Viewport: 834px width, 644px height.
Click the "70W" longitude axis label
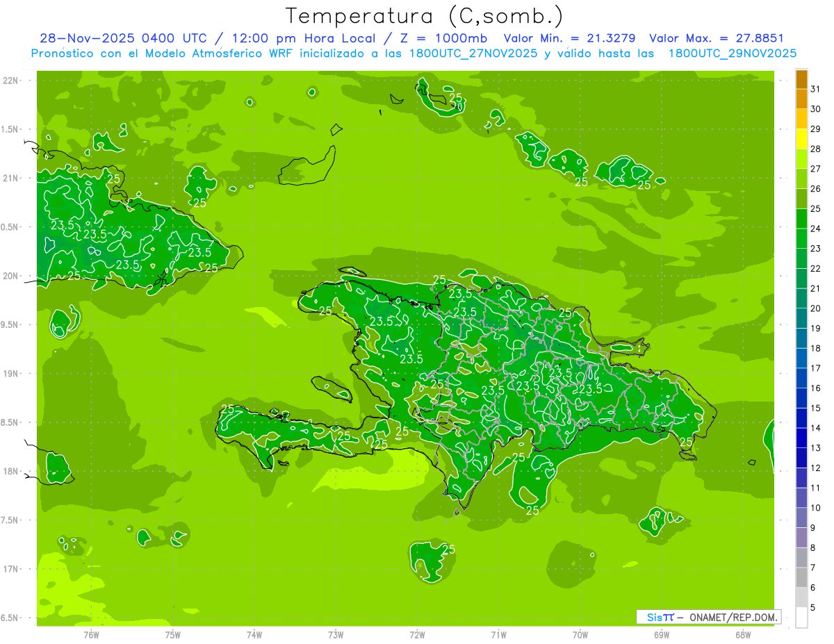[580, 635]
